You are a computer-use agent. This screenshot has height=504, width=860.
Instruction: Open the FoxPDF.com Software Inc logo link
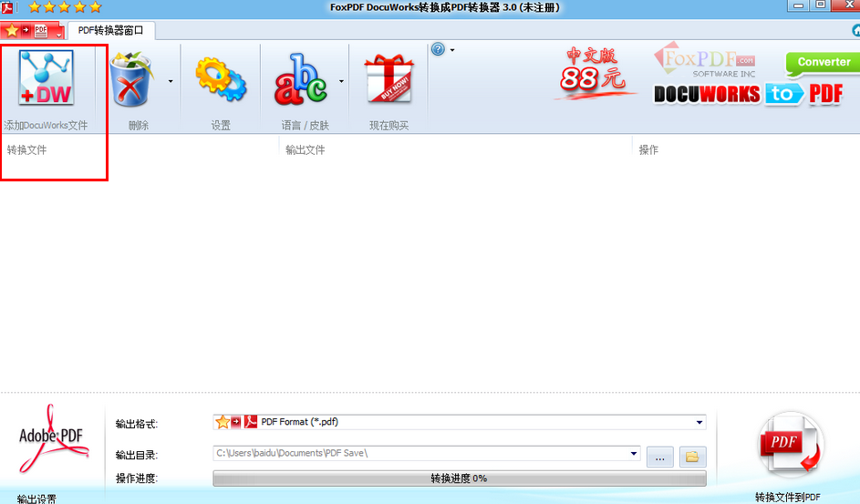706,60
